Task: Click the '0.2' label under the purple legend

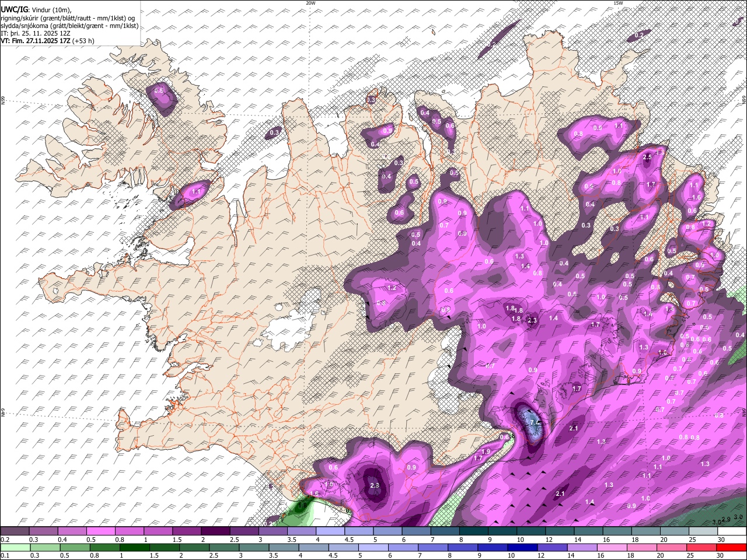Action: coord(5,540)
